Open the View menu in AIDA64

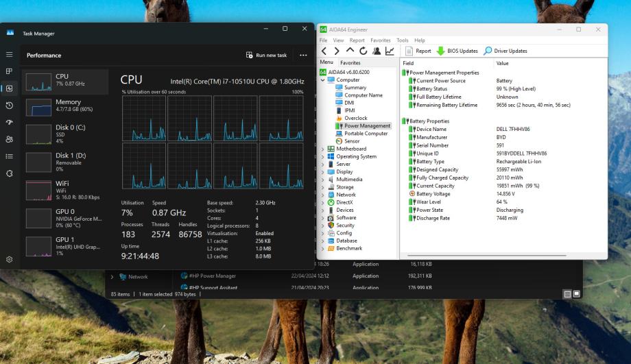coord(338,40)
